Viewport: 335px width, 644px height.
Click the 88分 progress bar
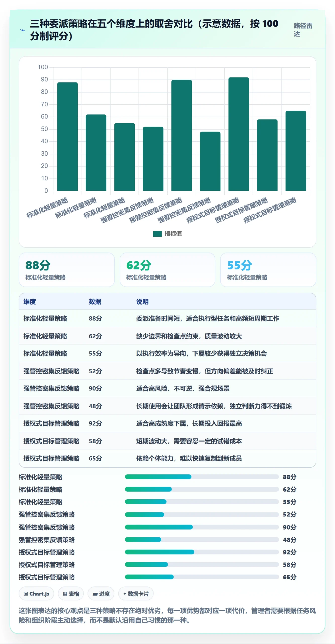point(202,477)
